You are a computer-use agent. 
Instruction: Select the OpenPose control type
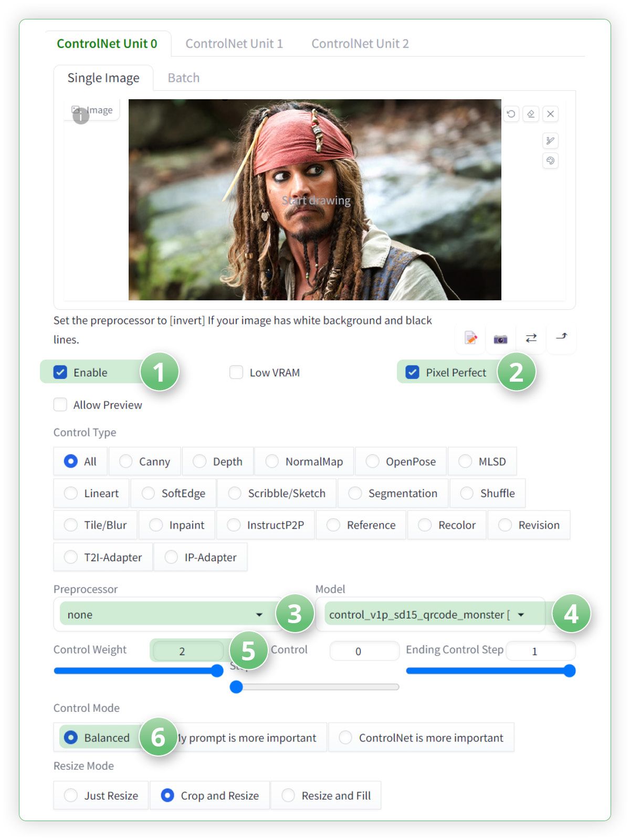click(401, 461)
